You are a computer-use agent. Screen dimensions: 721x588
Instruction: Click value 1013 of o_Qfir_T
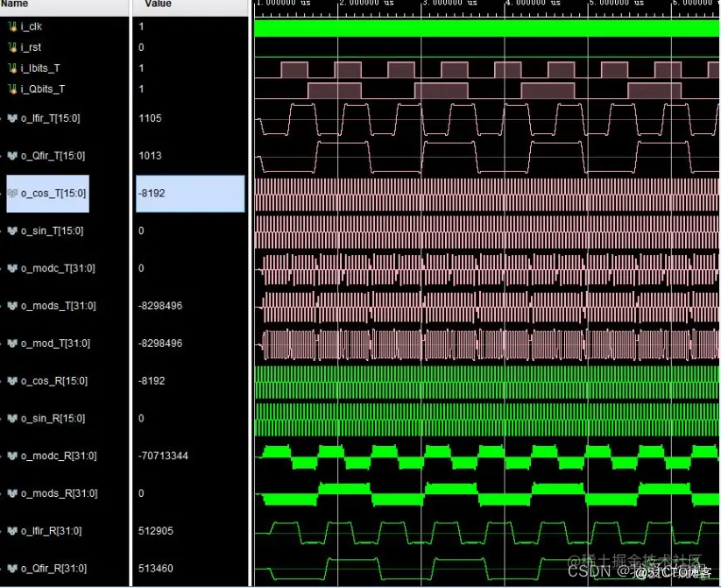[150, 156]
